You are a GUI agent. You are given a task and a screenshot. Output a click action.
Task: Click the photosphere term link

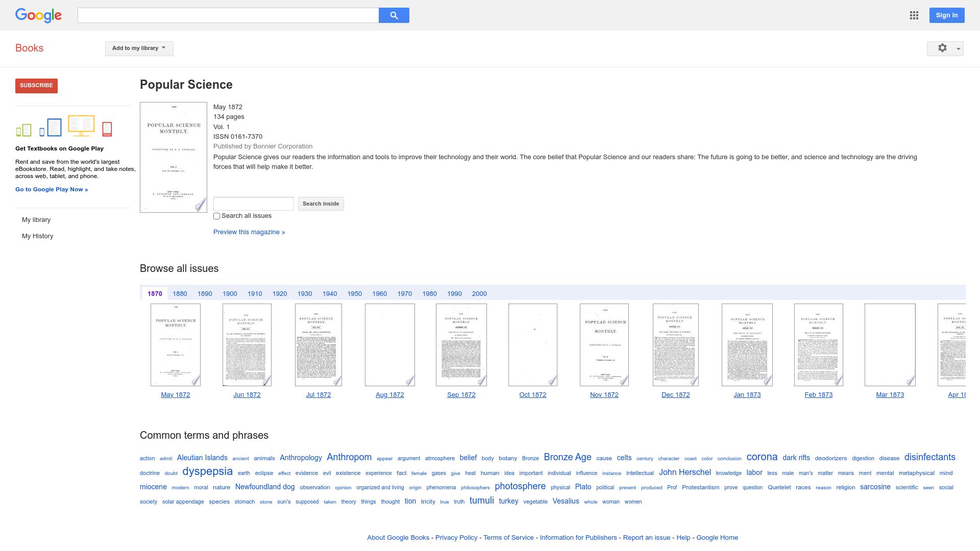point(520,486)
